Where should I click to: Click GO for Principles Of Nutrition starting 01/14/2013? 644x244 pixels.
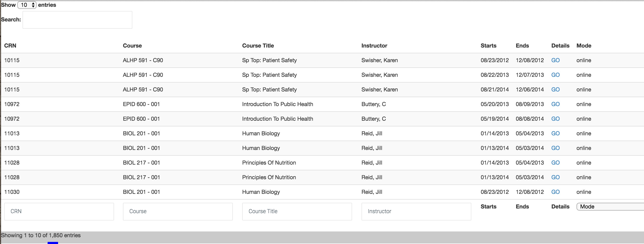point(555,163)
